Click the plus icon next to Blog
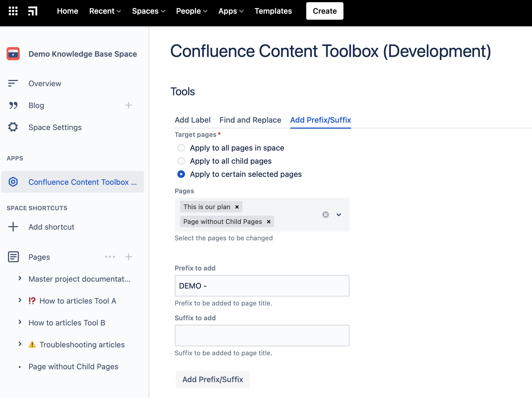This screenshot has width=532, height=398. (x=128, y=105)
